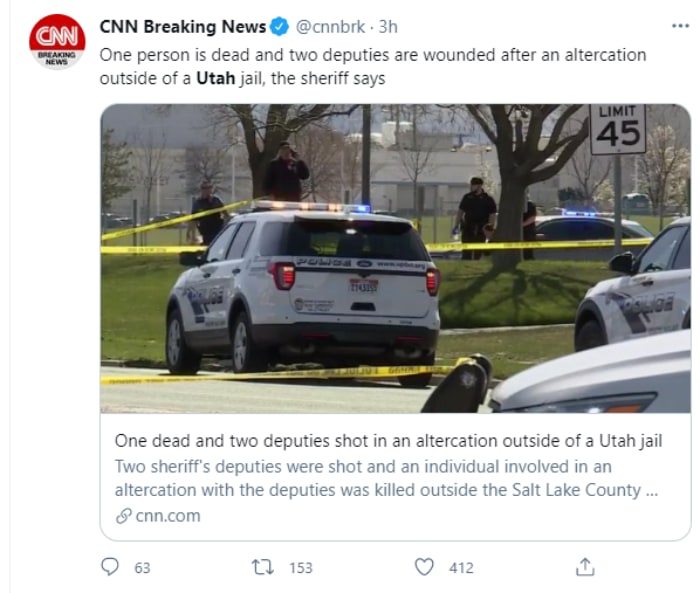Click the bolded word Utah in tweet

click(x=216, y=79)
